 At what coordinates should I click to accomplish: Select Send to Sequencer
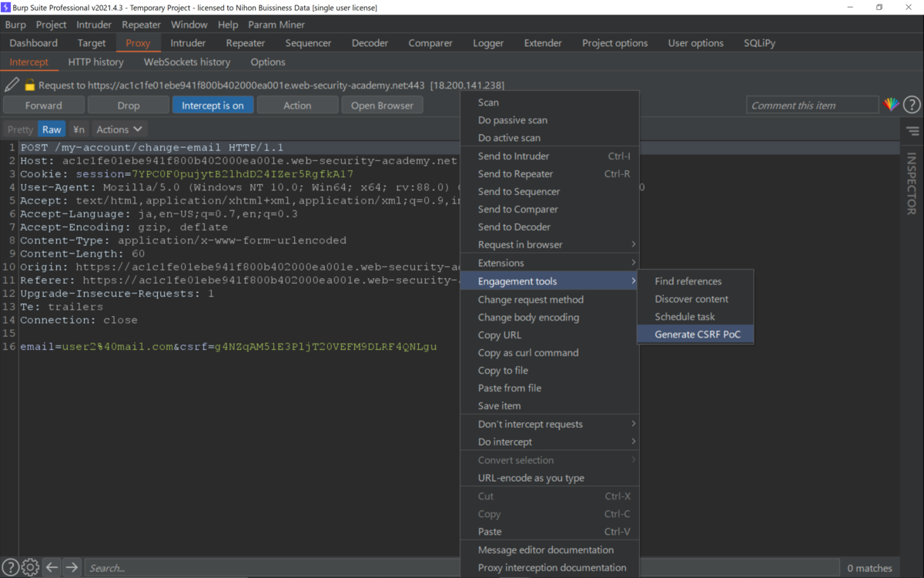(x=550, y=191)
